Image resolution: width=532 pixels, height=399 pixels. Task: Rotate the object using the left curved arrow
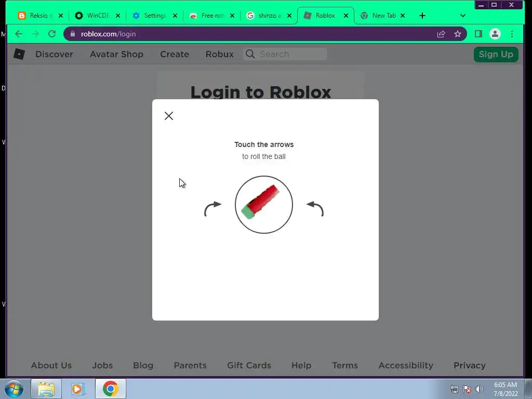[212, 209]
